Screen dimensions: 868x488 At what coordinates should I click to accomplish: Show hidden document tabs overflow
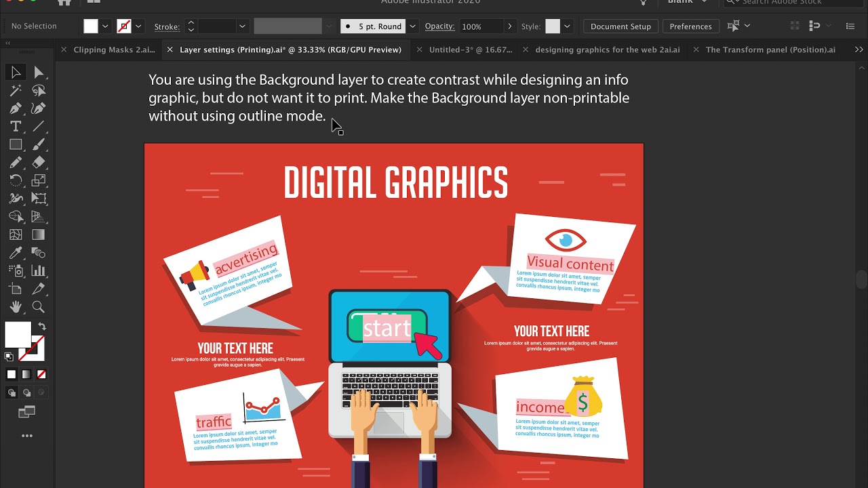coord(859,49)
